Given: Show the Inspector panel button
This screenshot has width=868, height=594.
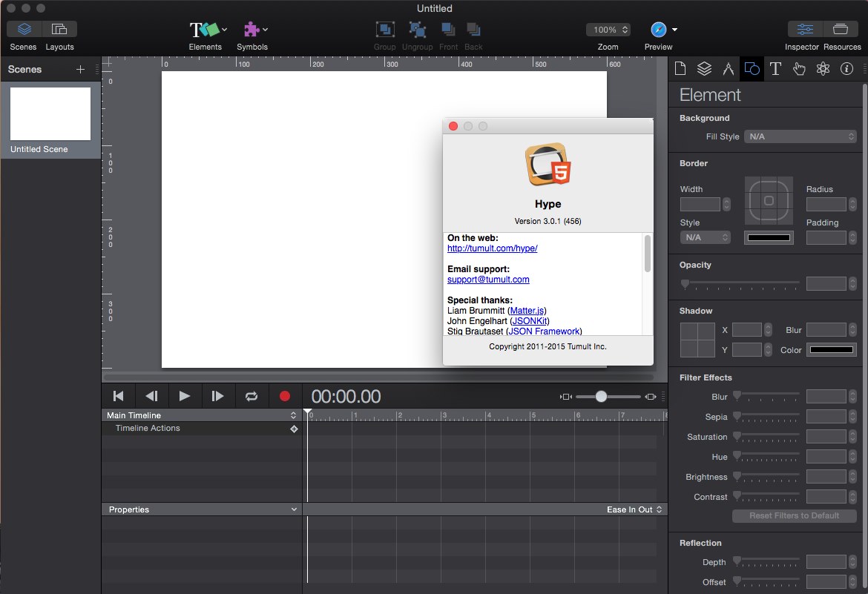Looking at the screenshot, I should coord(805,29).
